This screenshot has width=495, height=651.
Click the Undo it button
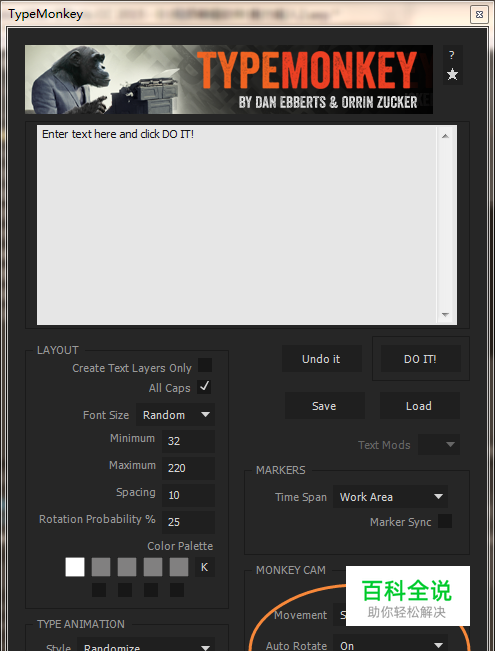click(x=321, y=359)
